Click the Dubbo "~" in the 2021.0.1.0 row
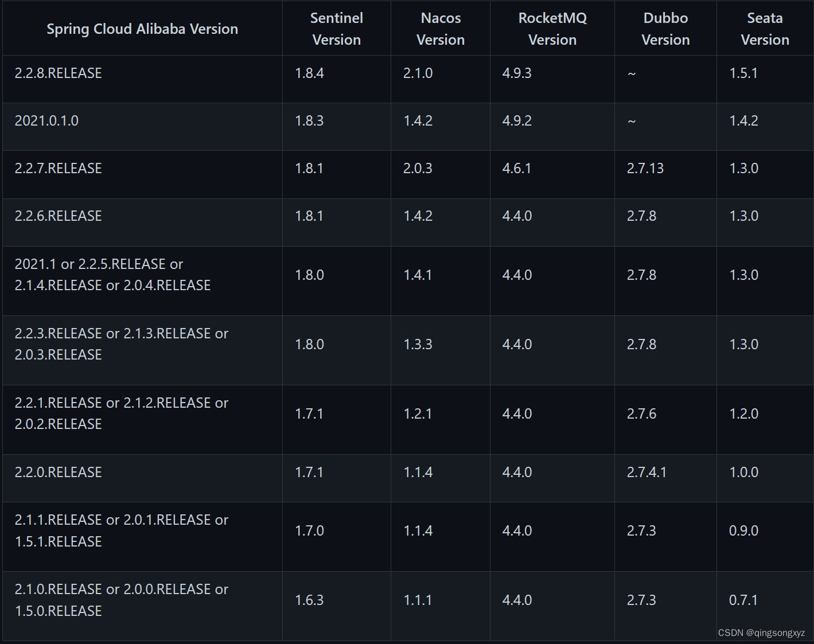The width and height of the screenshot is (814, 644). 632,122
